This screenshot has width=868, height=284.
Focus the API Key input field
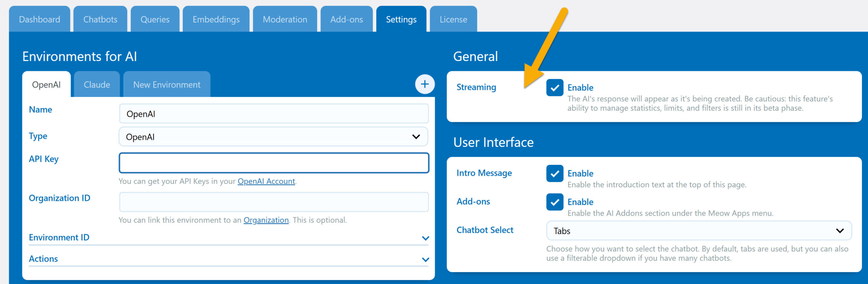274,163
